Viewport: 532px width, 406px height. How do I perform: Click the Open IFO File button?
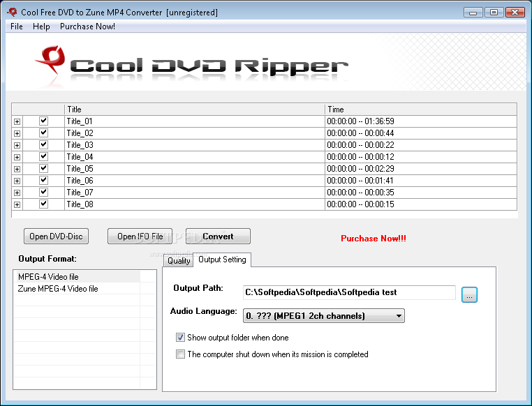[140, 236]
